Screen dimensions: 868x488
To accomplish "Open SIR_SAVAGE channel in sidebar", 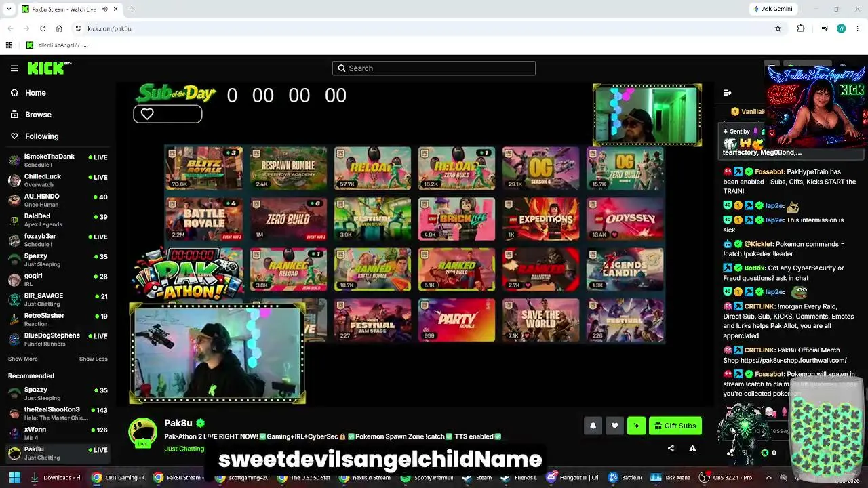I will pyautogui.click(x=58, y=299).
